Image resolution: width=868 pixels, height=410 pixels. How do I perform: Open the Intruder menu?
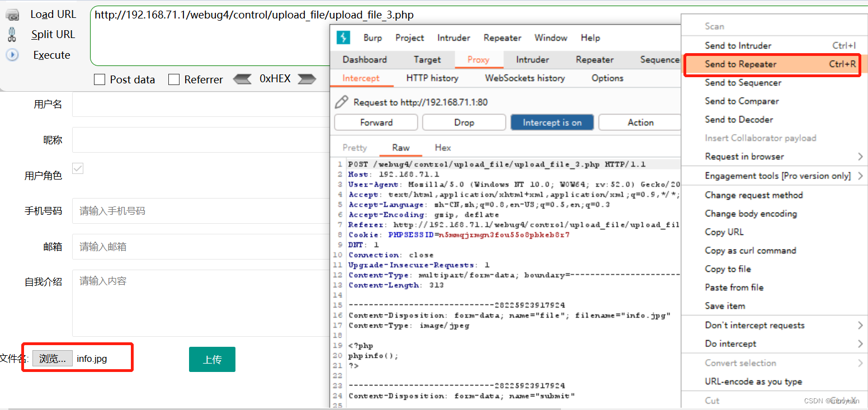[x=454, y=37]
